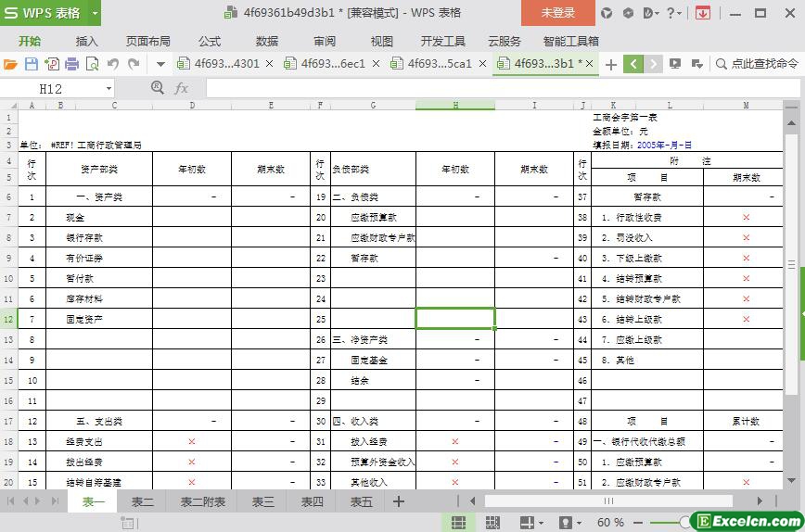Switch to the 数据 ribbon tab
805x532 pixels.
[267, 42]
